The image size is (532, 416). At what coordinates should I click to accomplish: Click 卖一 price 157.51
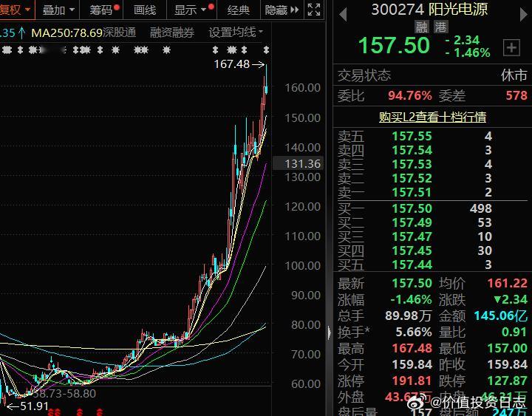coord(412,192)
